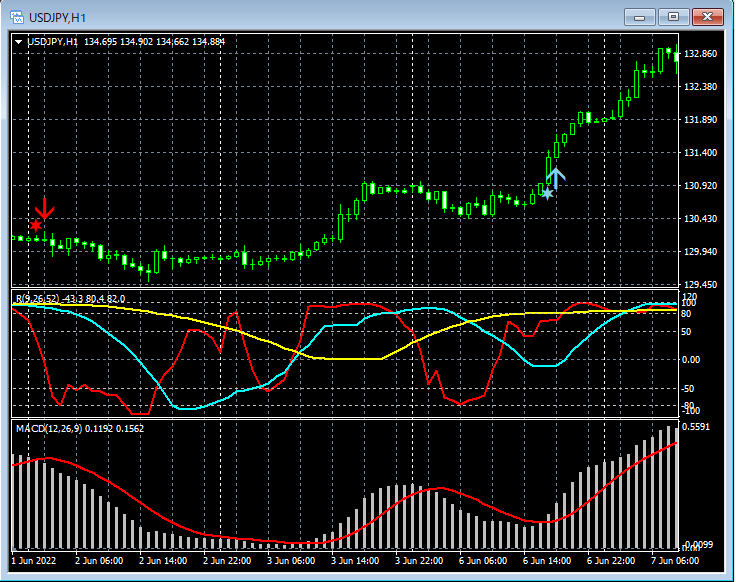Expand the chart menu triangle beside USDJPY,H1
This screenshot has height=582, width=736.
(x=19, y=42)
